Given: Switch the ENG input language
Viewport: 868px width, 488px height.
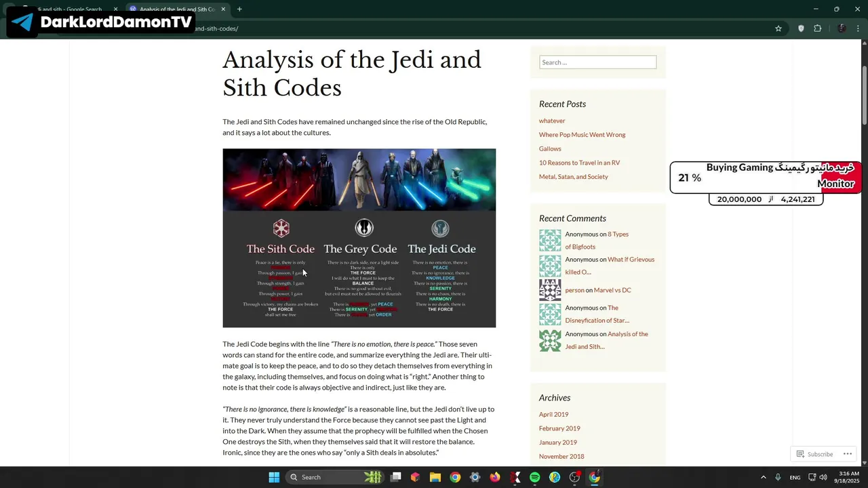Looking at the screenshot, I should point(795,477).
